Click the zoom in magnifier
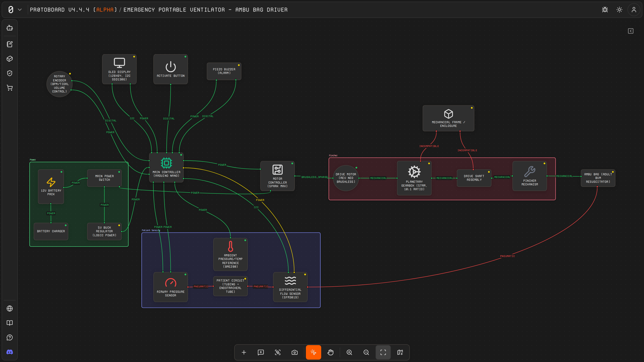This screenshot has width=644, height=362. (x=349, y=352)
